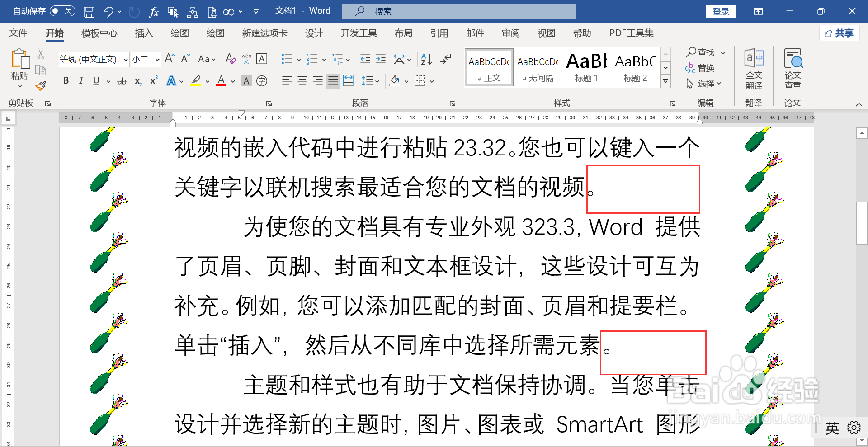Expand numbering list dropdown arrow
This screenshot has width=868, height=447.
point(324,59)
